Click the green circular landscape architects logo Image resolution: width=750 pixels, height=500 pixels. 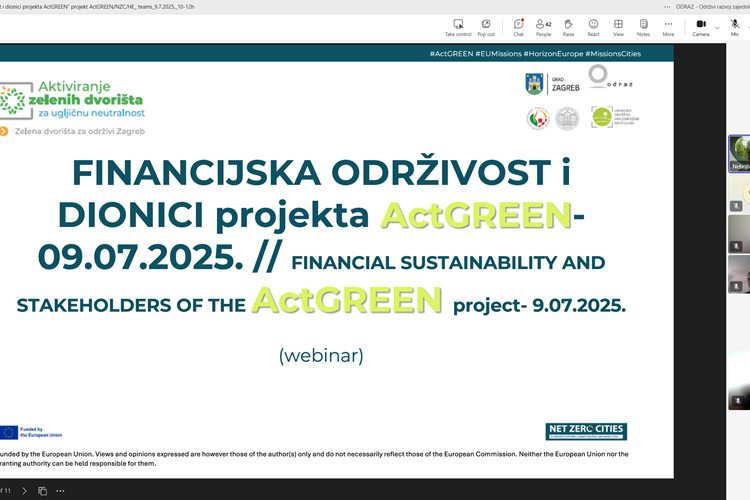[x=602, y=117]
